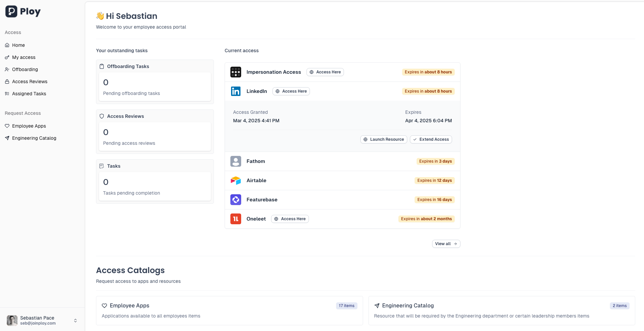Select Assigned Tasks in the sidebar
This screenshot has height=331, width=644.
click(29, 94)
